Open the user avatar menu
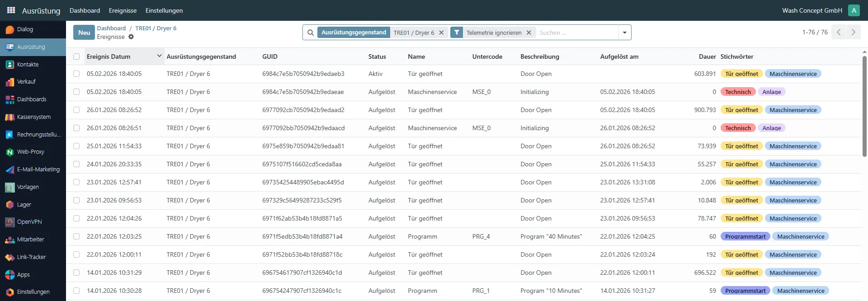The image size is (868, 301). [854, 10]
